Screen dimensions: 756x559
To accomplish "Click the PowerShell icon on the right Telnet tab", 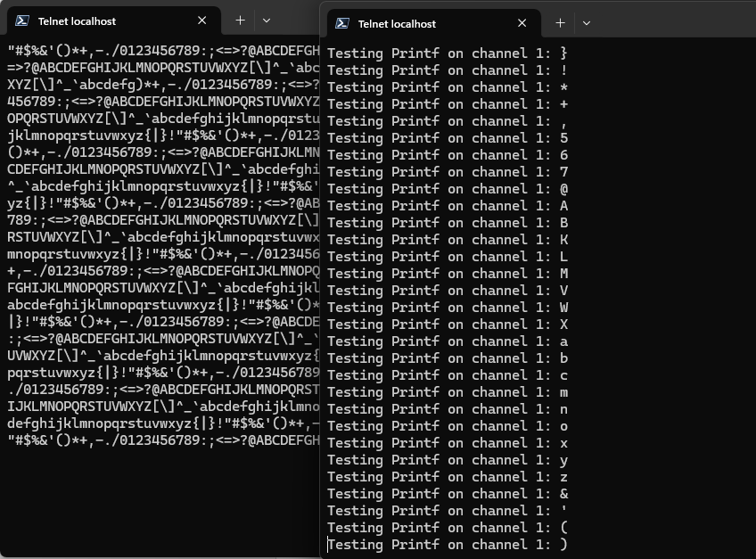I will tap(341, 23).
